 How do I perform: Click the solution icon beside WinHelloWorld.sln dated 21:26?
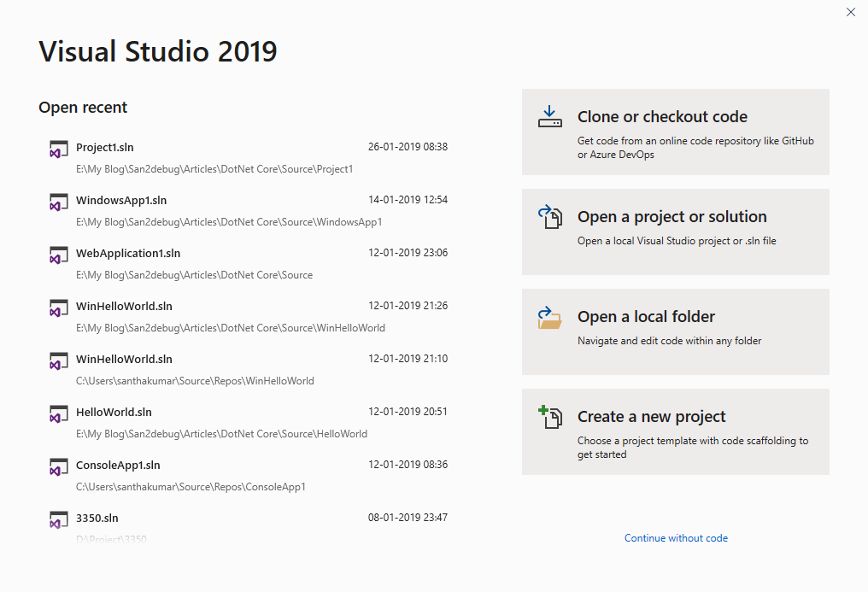(59, 308)
